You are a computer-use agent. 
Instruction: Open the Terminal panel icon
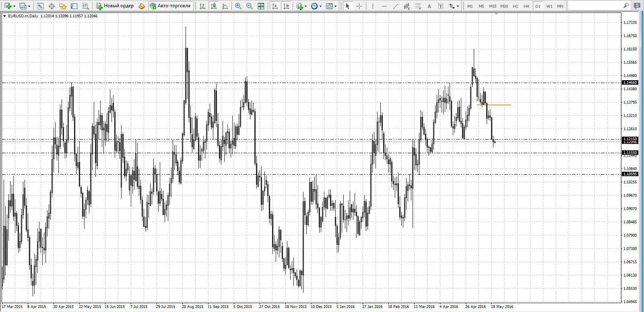74,6
